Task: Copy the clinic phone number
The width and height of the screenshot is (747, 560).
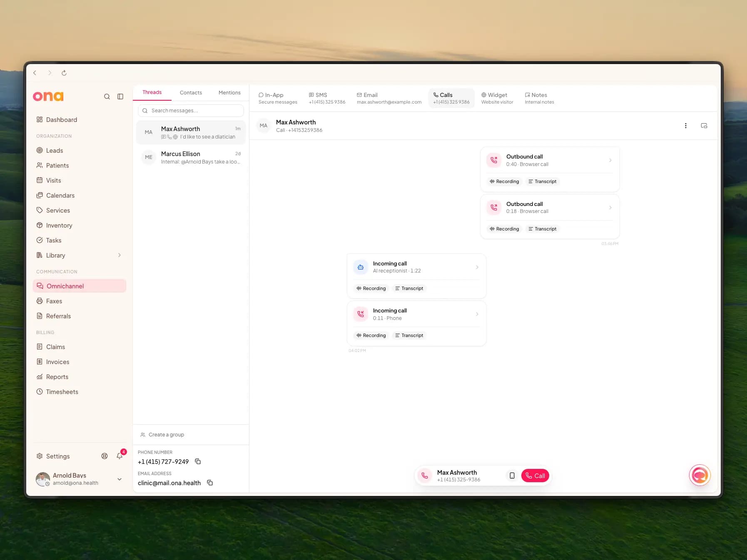Action: point(198,461)
